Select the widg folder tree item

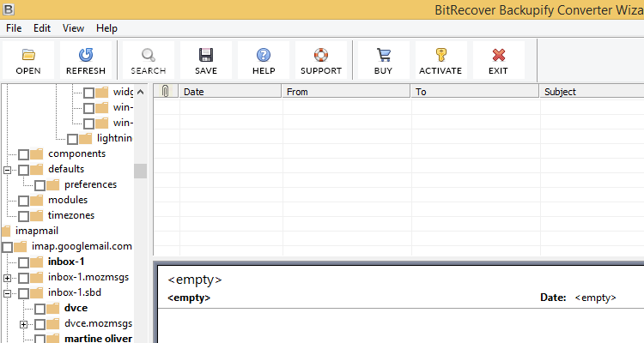[123, 92]
